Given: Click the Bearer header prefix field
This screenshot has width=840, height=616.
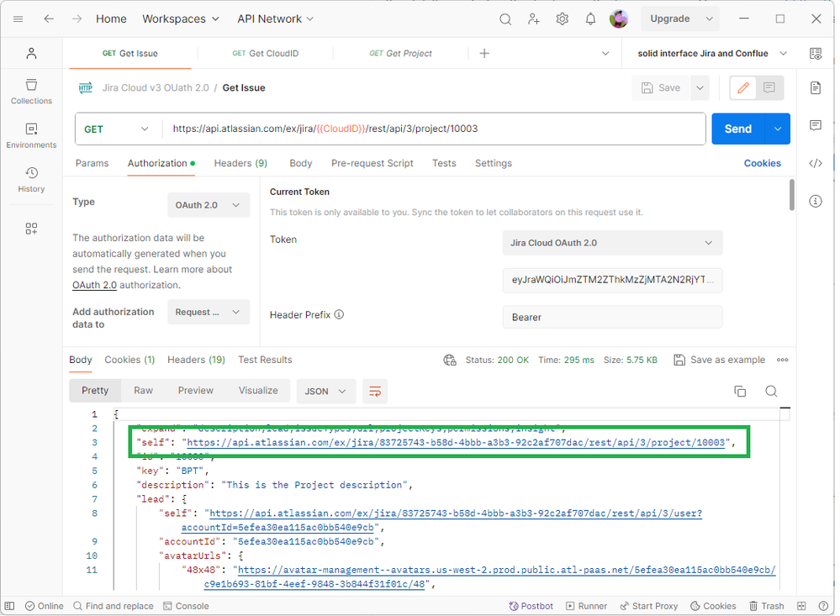Looking at the screenshot, I should tap(612, 317).
